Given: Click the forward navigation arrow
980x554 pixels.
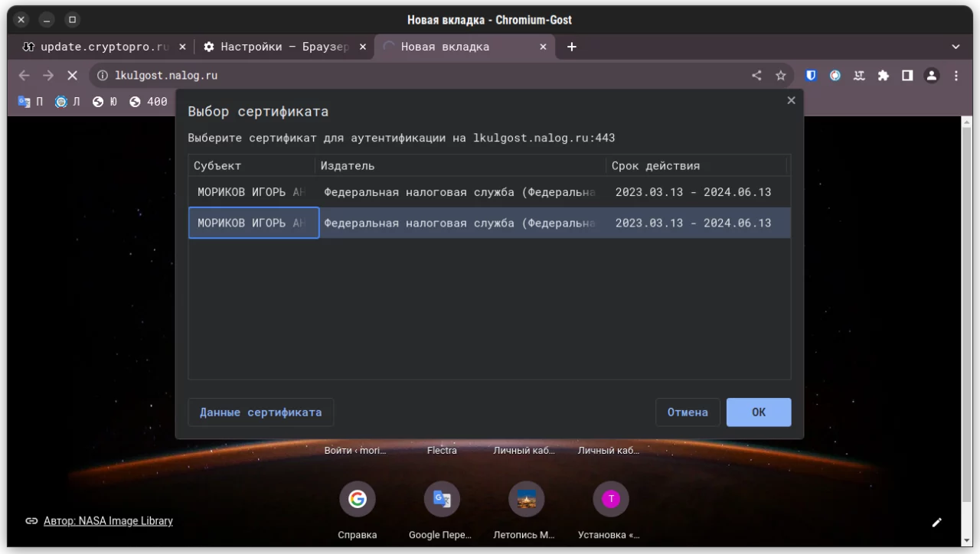Looking at the screenshot, I should [x=48, y=76].
